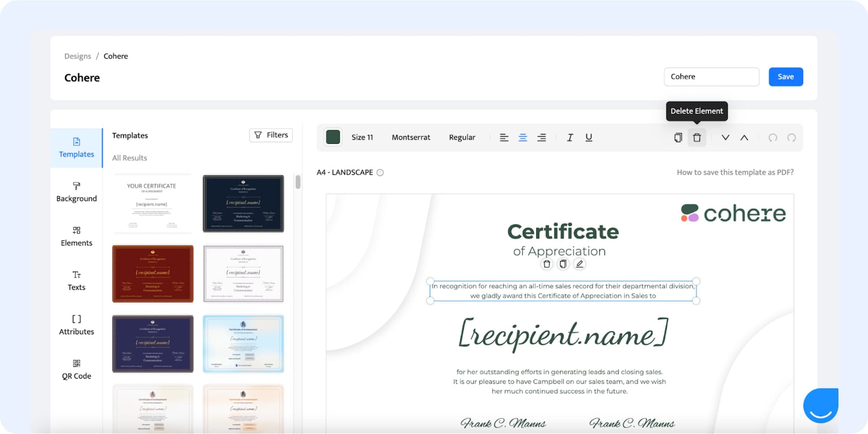Open the Regular font weight dropdown

[462, 137]
